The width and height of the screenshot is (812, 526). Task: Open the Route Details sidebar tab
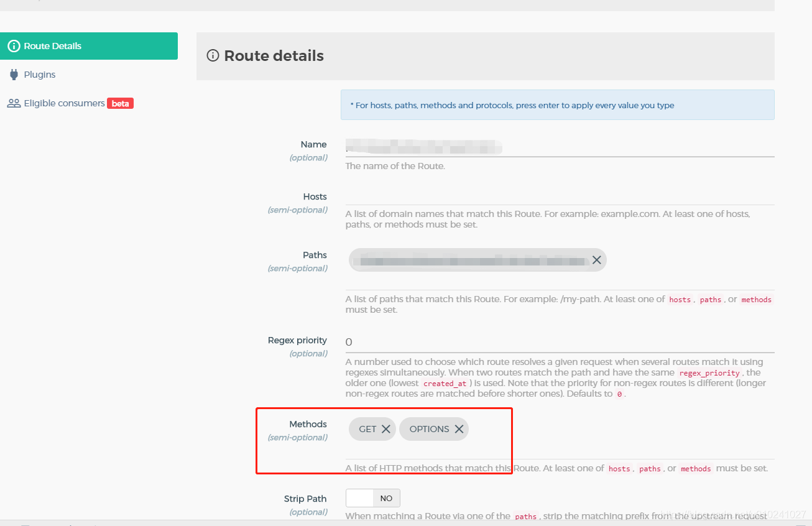click(x=89, y=46)
